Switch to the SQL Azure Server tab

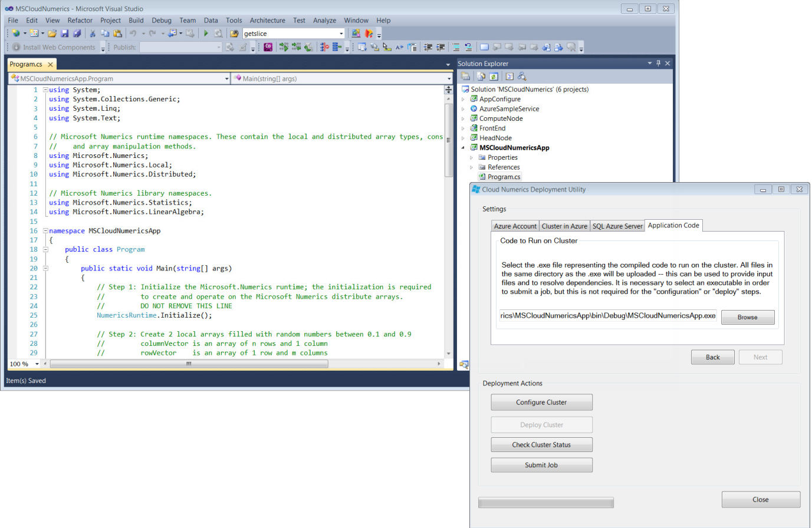(617, 226)
